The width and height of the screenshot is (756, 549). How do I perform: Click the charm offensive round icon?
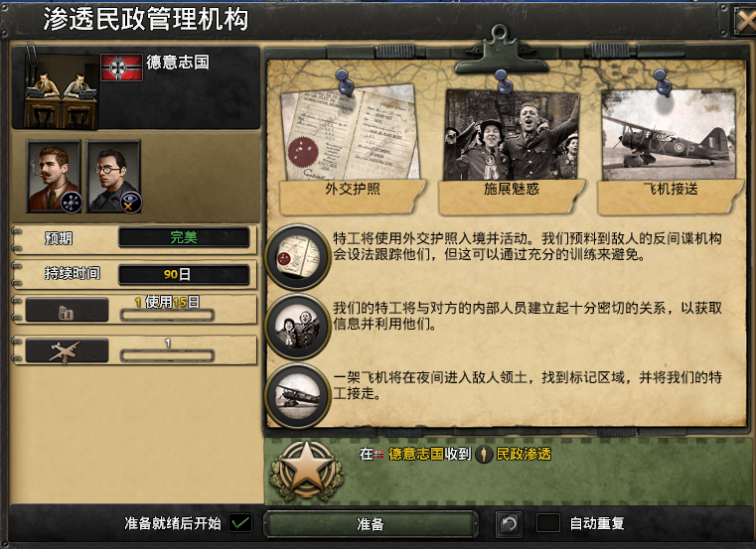coord(297,327)
